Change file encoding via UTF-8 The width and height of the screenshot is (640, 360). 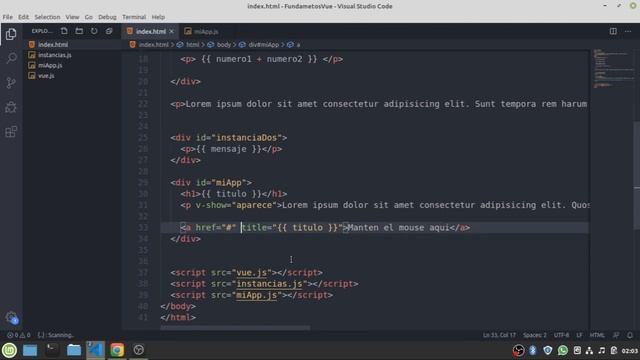[561, 335]
